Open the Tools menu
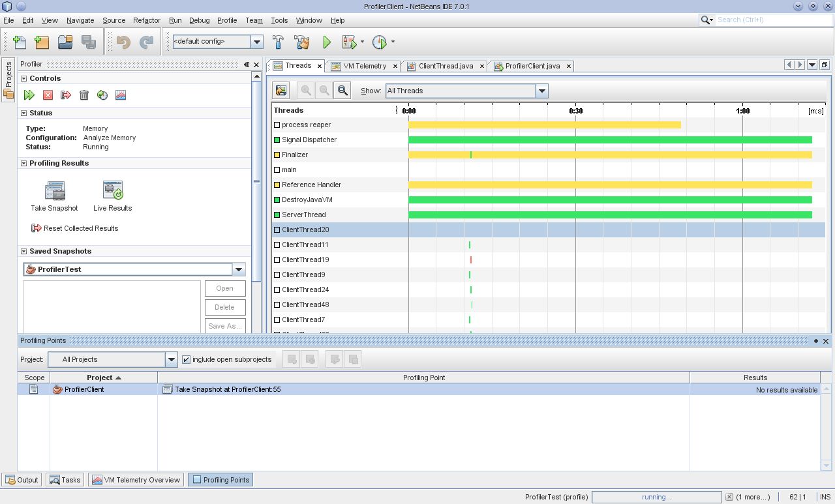The height and width of the screenshot is (504, 835). point(279,20)
